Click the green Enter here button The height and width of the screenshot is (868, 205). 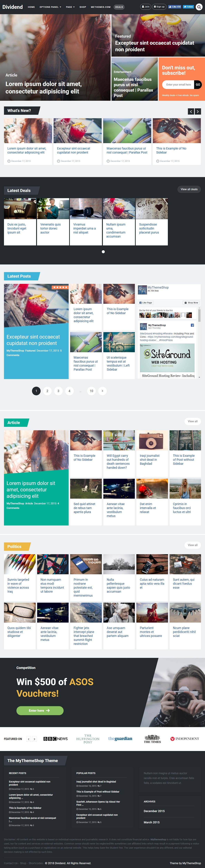click(x=40, y=710)
